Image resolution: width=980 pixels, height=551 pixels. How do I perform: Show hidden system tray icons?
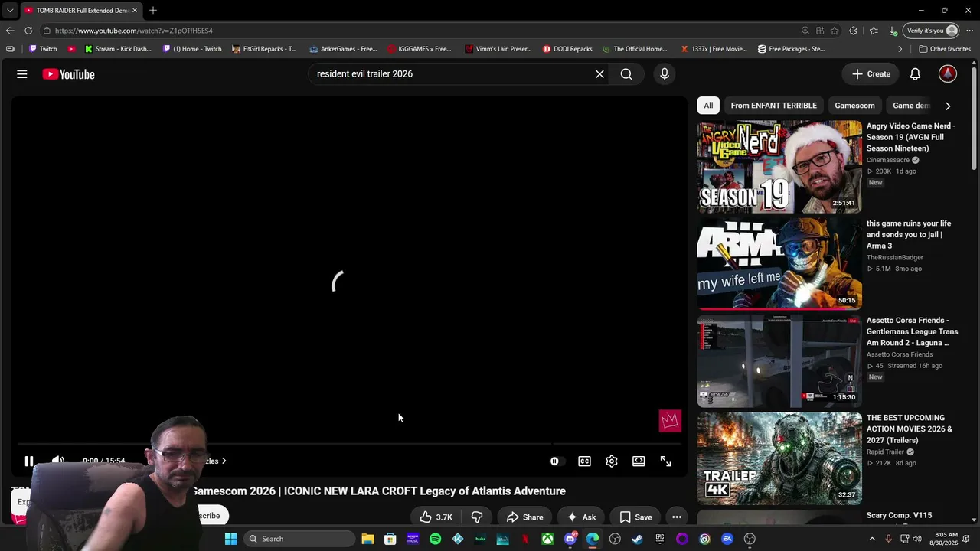(x=872, y=539)
